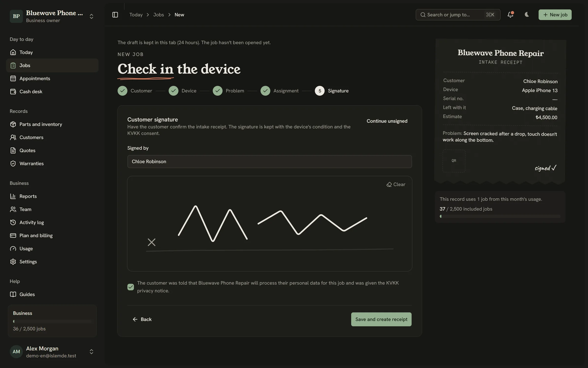Click the sidebar 36 / 2,500 jobs progress bar

coord(52,321)
